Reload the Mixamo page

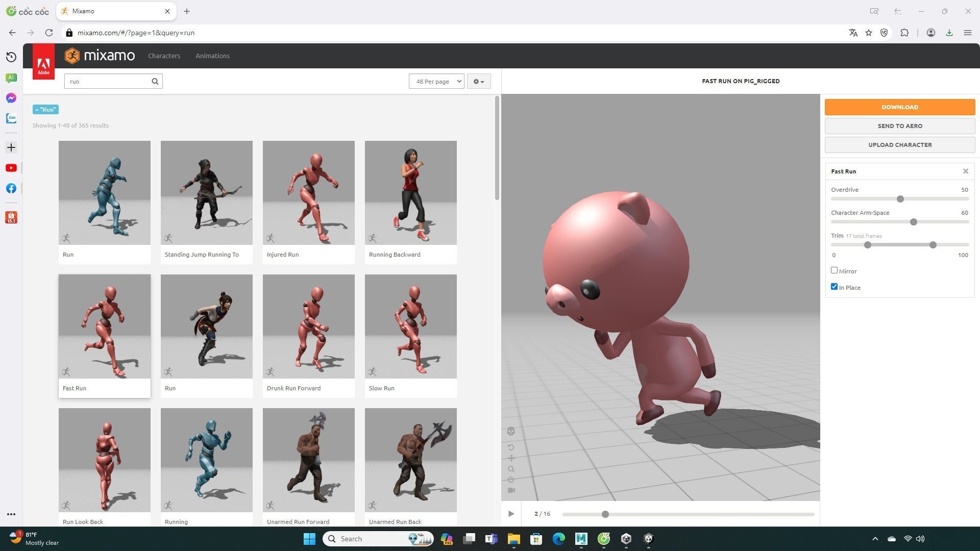coord(49,33)
